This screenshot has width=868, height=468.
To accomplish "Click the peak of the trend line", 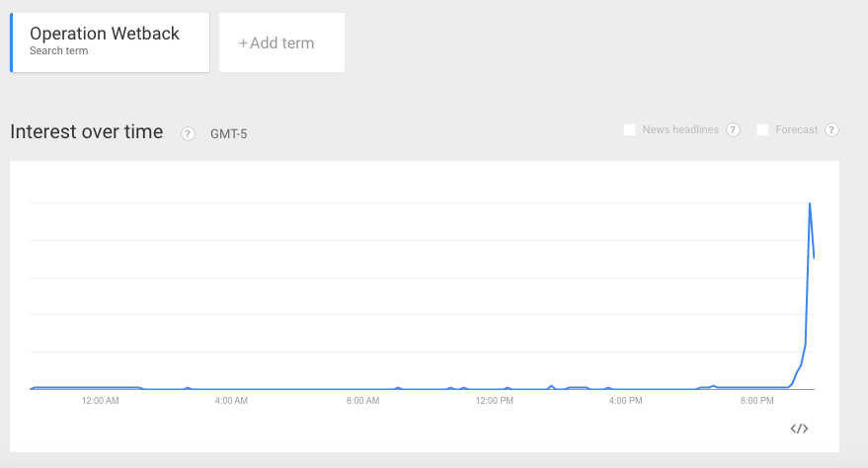I will point(810,203).
